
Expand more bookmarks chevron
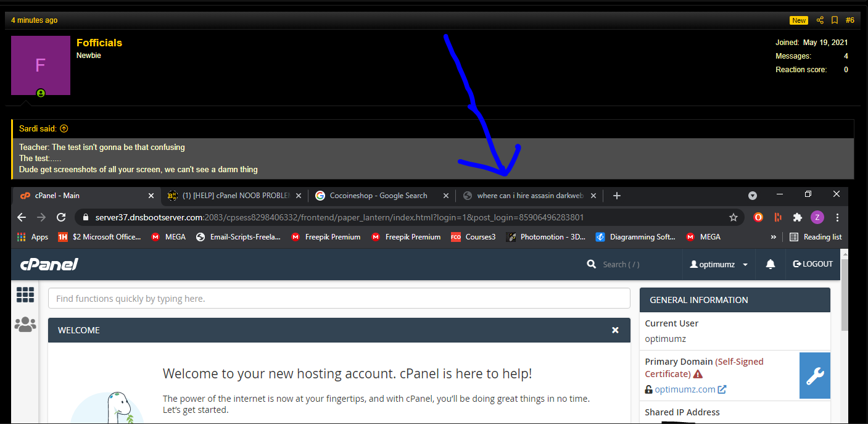(774, 237)
